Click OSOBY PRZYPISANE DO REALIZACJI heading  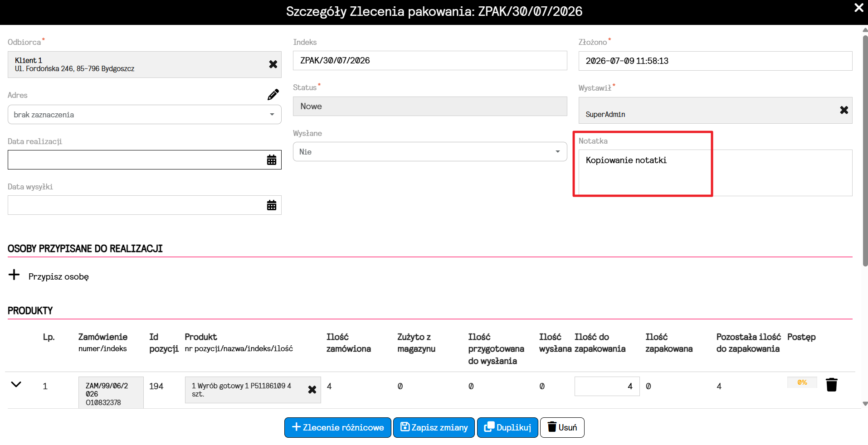[x=85, y=249]
